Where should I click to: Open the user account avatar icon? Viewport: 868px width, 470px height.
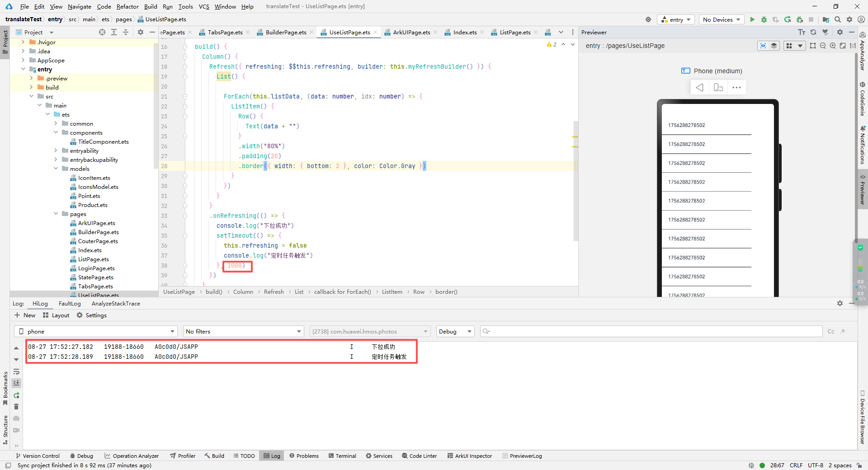tap(861, 19)
